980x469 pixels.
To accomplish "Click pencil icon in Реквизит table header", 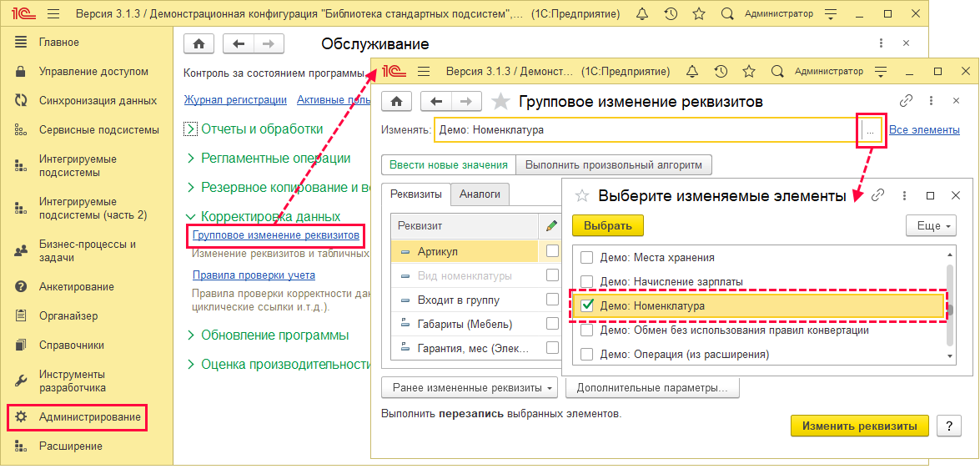I will pyautogui.click(x=552, y=226).
